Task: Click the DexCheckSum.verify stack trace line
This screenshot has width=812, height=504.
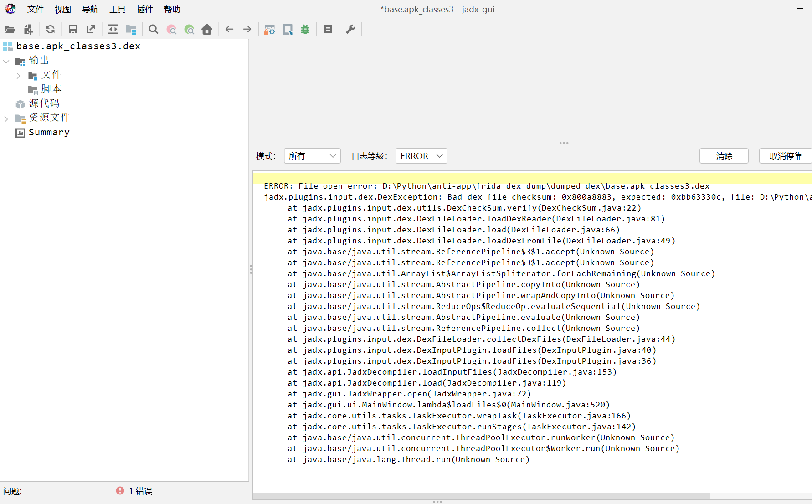Action: pos(464,208)
